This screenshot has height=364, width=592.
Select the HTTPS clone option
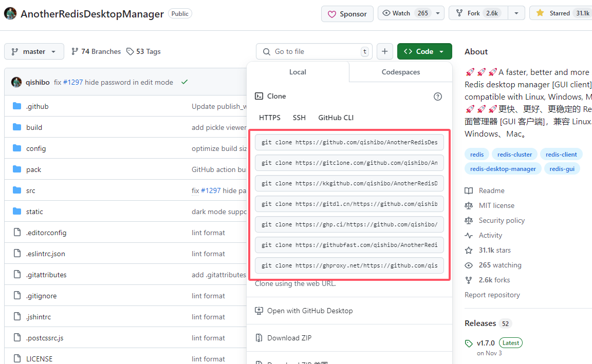pyautogui.click(x=270, y=118)
